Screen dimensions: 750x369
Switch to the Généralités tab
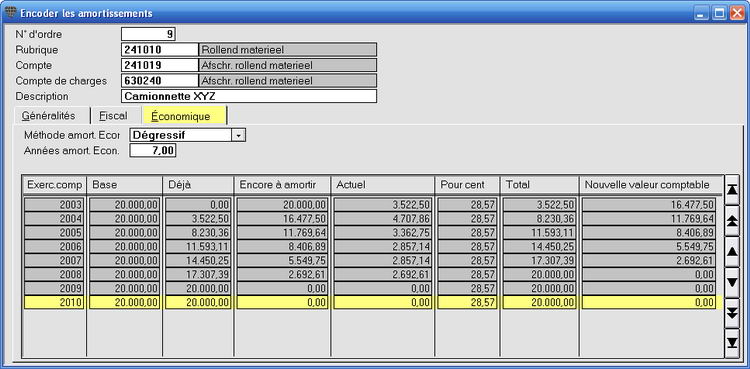point(48,116)
